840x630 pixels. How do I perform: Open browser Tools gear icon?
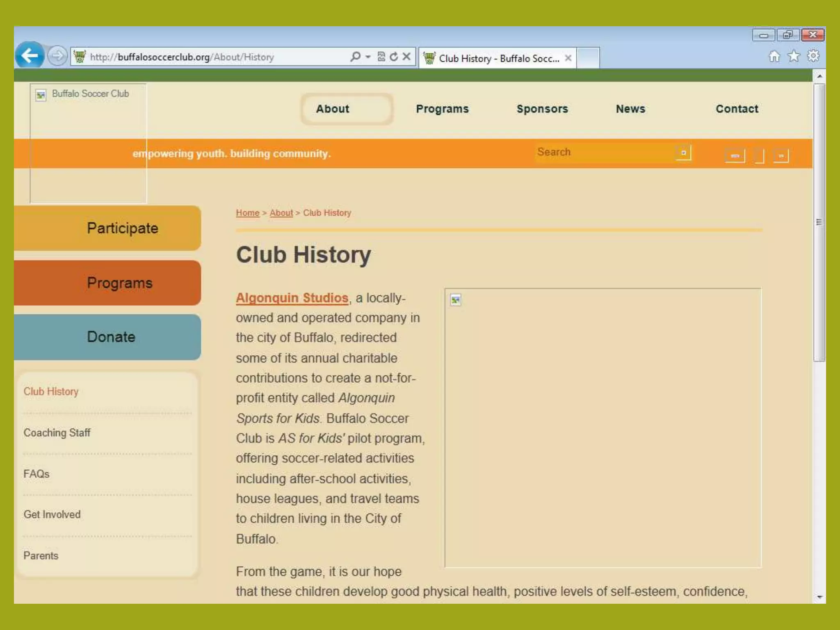pyautogui.click(x=813, y=56)
